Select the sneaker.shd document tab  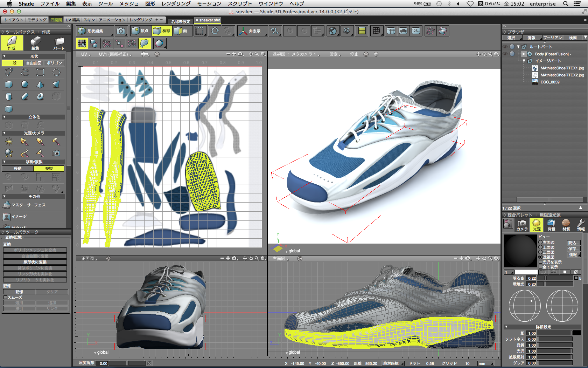[208, 20]
